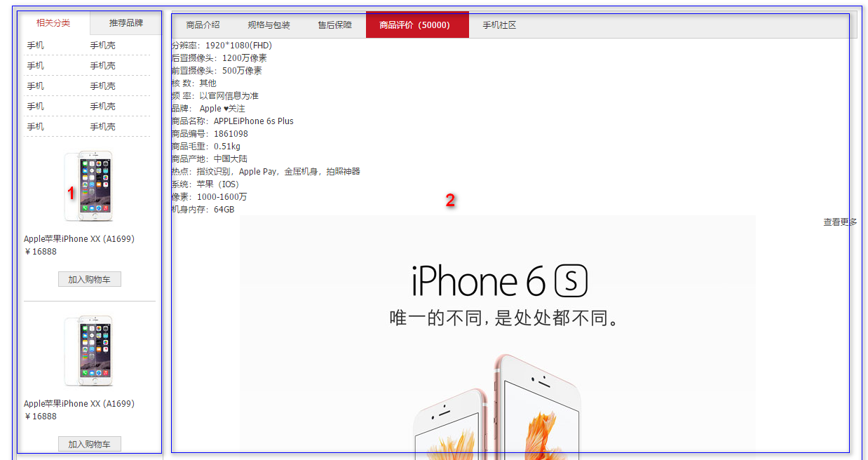Switch to the 相关分类 tab

click(x=53, y=23)
